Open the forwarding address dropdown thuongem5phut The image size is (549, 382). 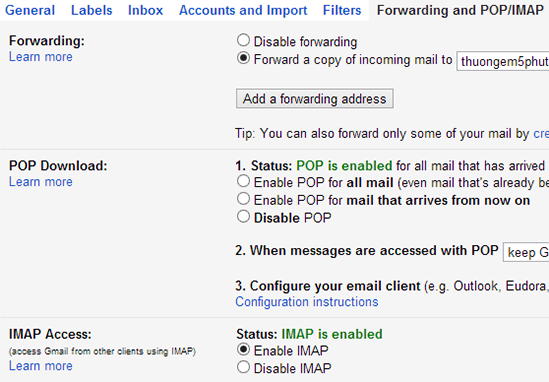[x=503, y=61]
